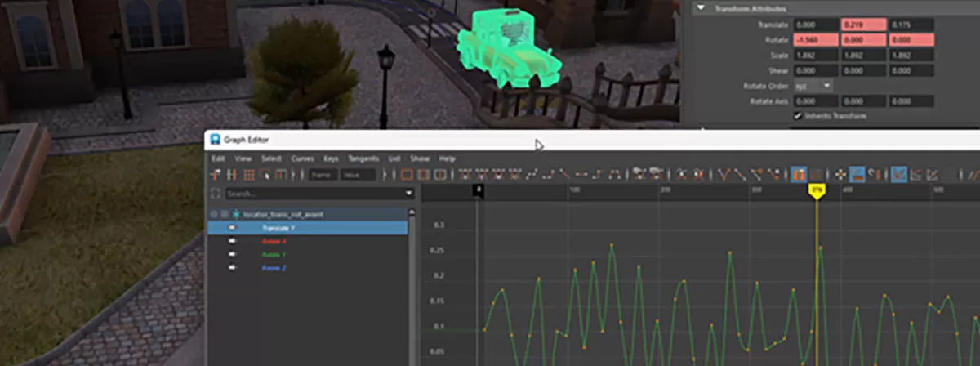Click the Linear tangents icon
This screenshot has width=980, height=366.
(564, 175)
